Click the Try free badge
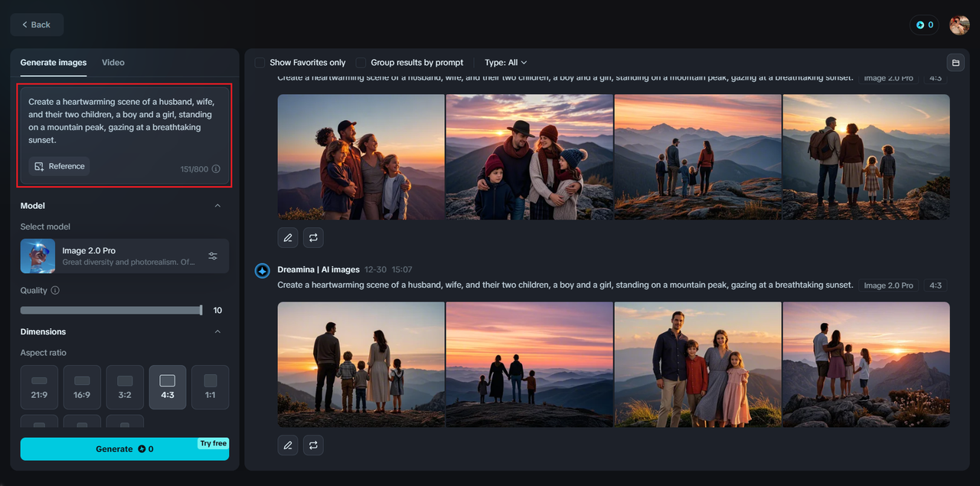980x486 pixels. (214, 443)
